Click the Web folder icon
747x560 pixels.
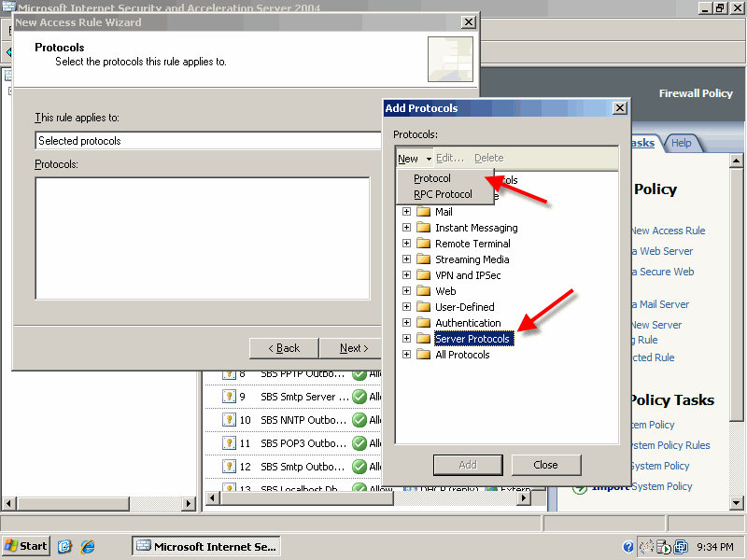423,290
